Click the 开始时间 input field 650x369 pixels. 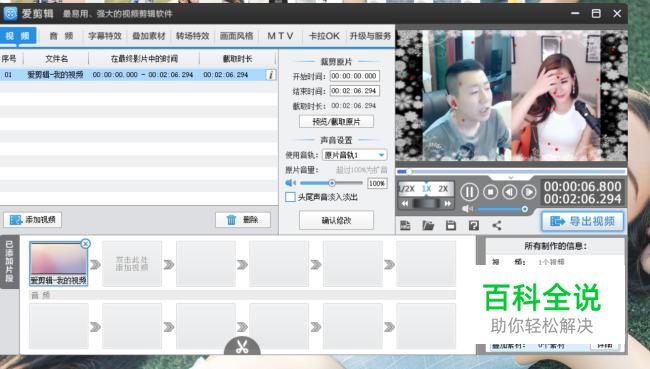(x=354, y=76)
